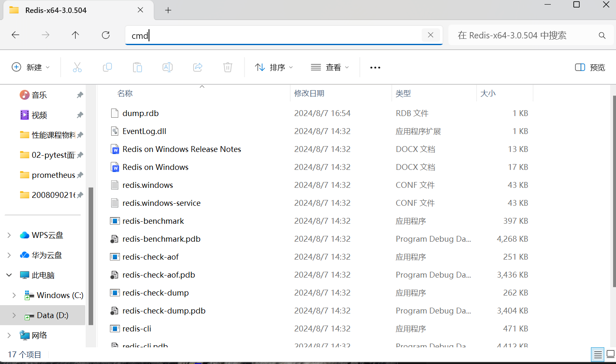Screen dimensions: 616x364
Task: Switch to large icons view in status bar
Action: 610,355
